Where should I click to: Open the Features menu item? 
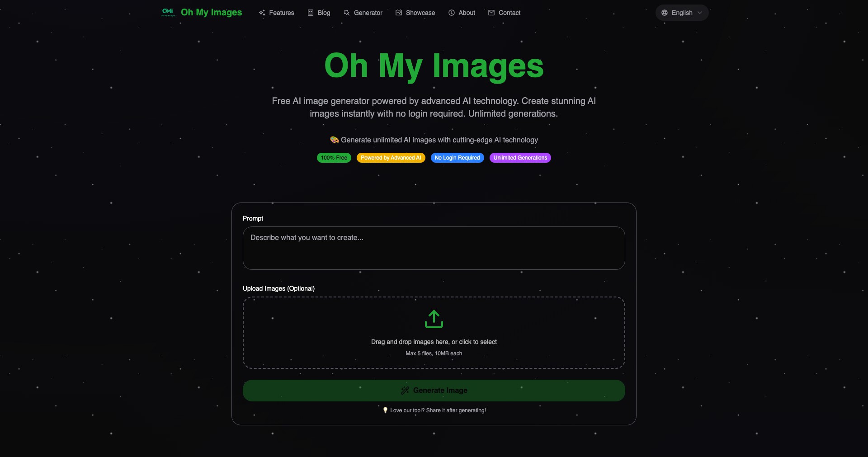point(276,13)
